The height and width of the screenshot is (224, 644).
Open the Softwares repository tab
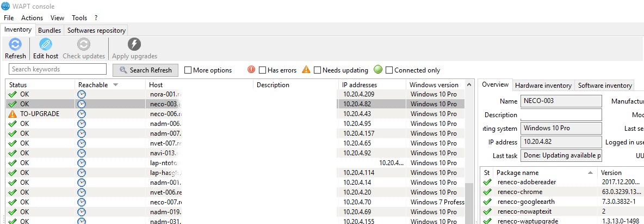[x=96, y=31]
